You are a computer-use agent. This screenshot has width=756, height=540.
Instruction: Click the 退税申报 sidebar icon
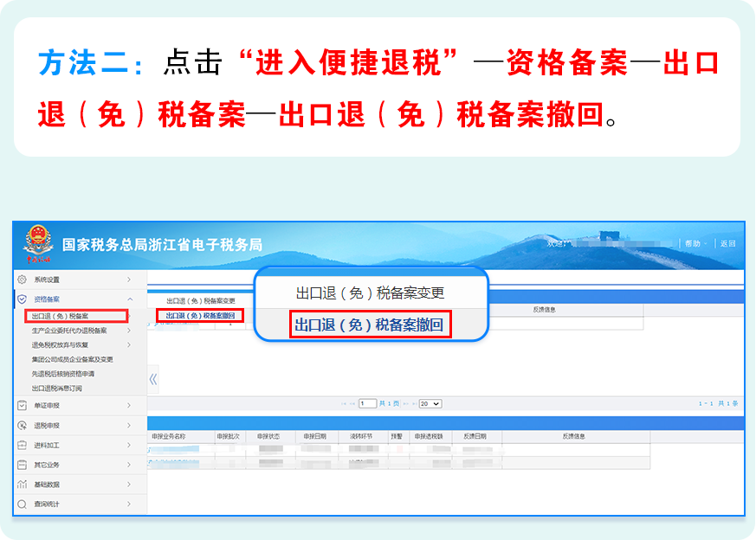click(23, 425)
